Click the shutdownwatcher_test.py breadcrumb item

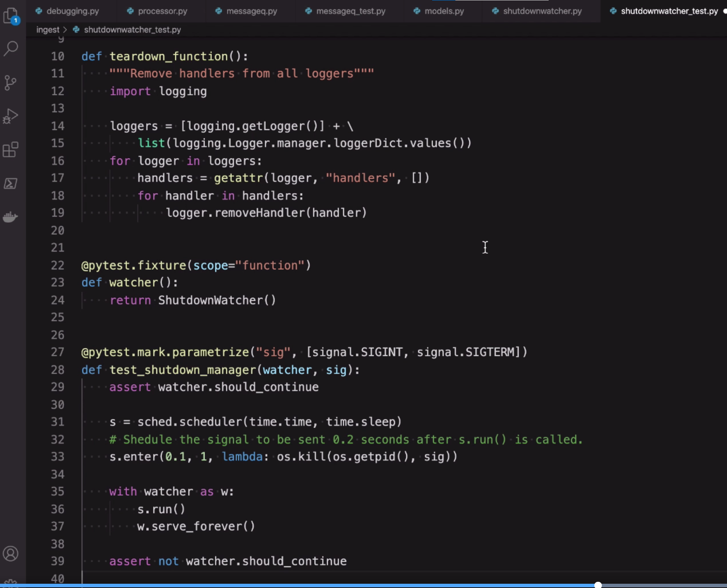[x=132, y=29]
